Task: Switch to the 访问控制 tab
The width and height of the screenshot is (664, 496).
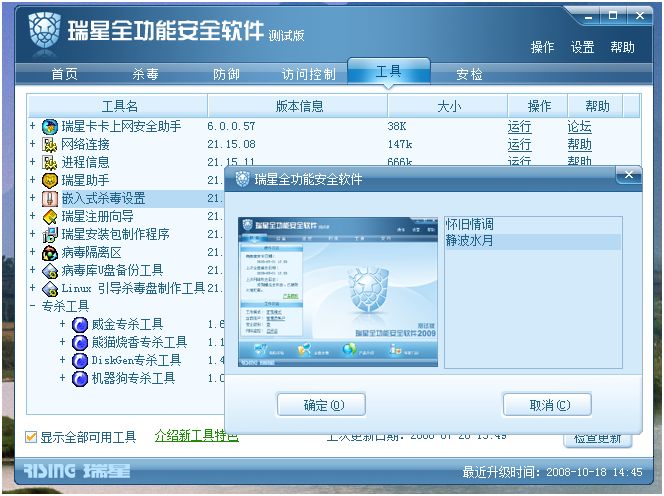Action: pos(309,75)
